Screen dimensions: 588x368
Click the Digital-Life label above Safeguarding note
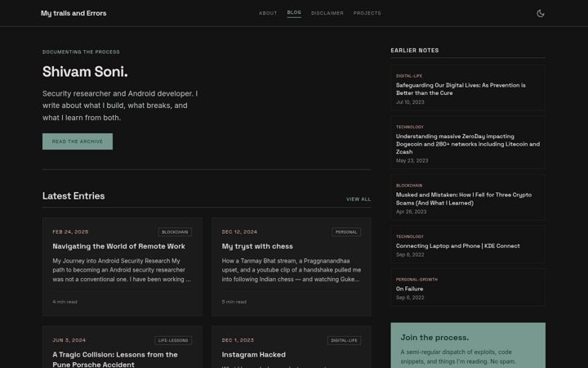[409, 76]
